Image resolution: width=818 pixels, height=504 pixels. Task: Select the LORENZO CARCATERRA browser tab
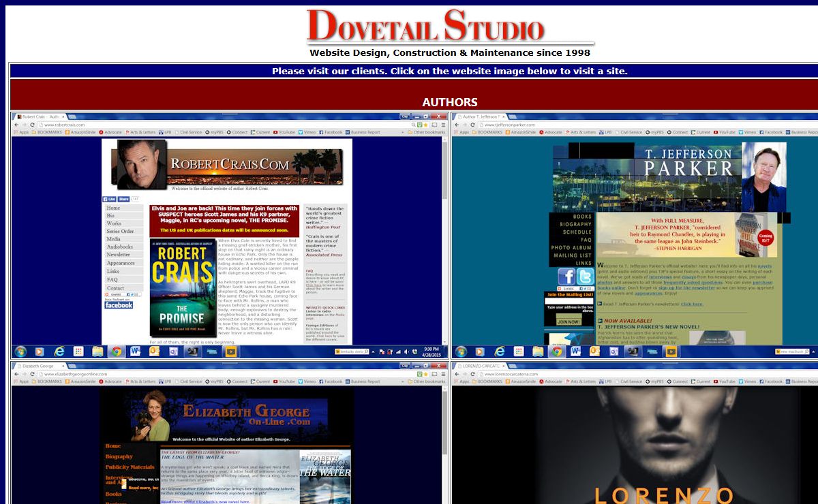(x=481, y=366)
